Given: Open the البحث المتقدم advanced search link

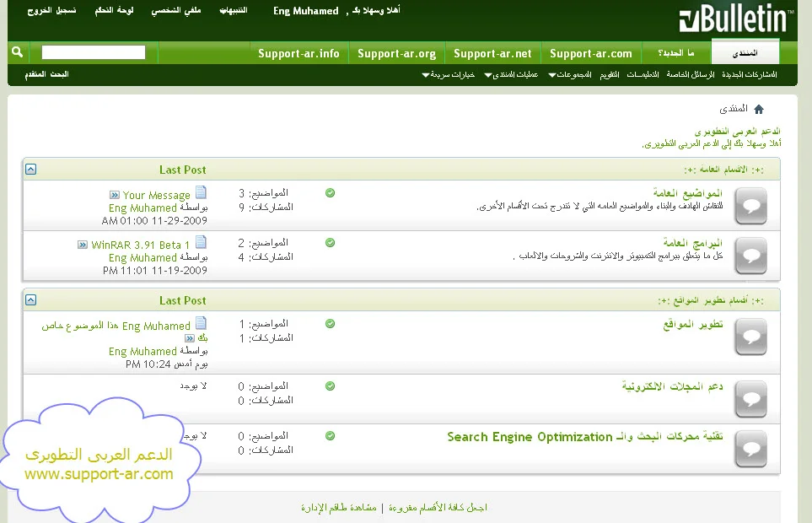Looking at the screenshot, I should coord(46,74).
